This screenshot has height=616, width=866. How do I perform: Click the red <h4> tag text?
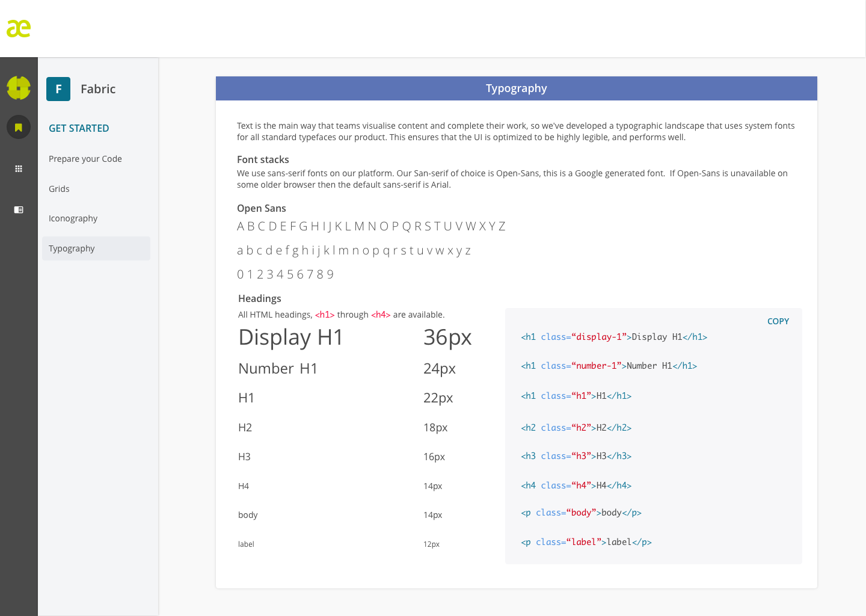[381, 315]
